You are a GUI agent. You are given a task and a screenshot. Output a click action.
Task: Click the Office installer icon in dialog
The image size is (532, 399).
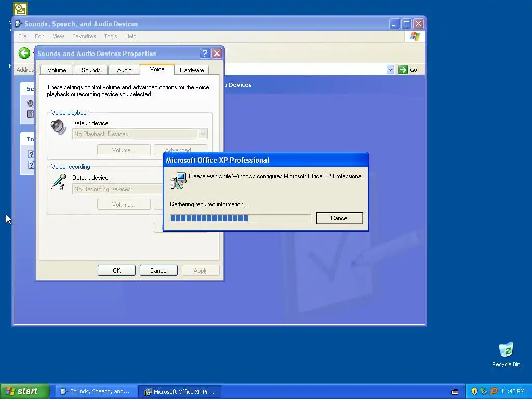pyautogui.click(x=178, y=180)
